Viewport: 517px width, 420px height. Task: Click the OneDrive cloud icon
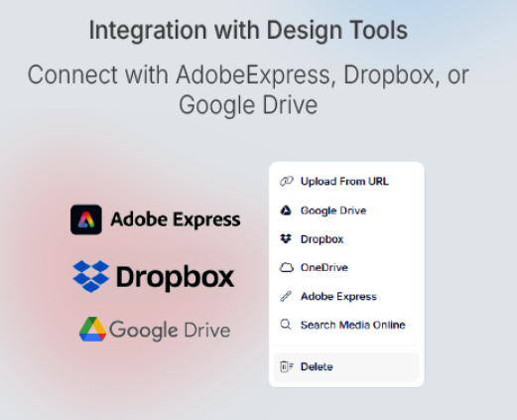(287, 267)
